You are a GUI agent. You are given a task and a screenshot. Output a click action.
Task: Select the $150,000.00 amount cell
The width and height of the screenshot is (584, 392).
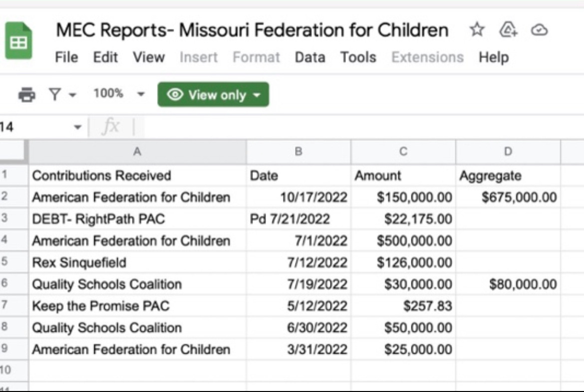[x=403, y=197]
